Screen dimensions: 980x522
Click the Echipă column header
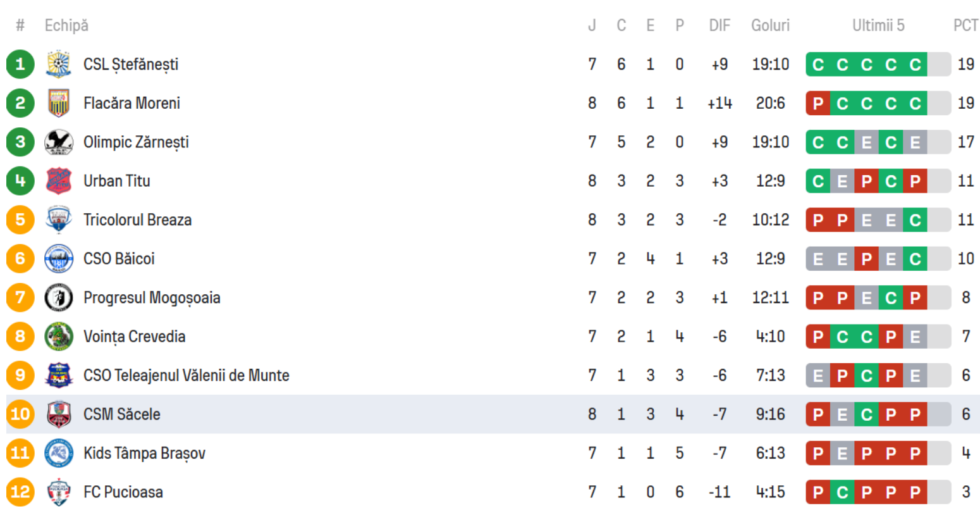[x=66, y=25]
